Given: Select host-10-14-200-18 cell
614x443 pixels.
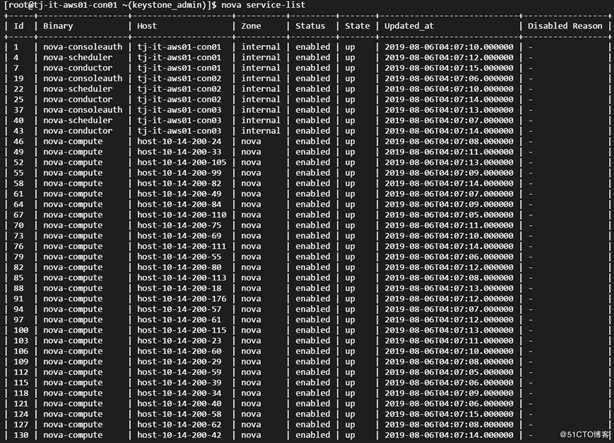Looking at the screenshot, I should tap(179, 288).
